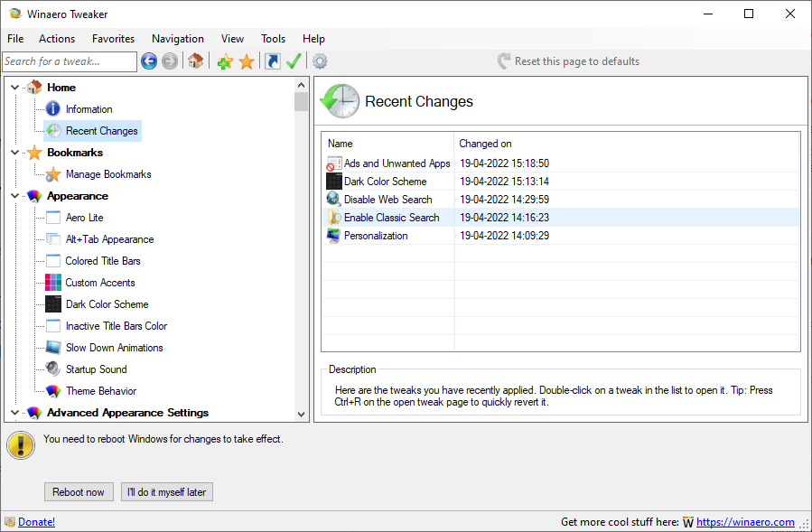Click the create shortcut arrow icon

[272, 61]
